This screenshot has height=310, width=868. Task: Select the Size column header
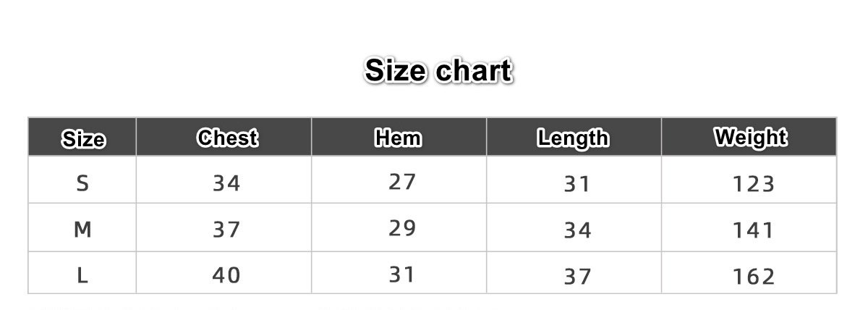82,138
